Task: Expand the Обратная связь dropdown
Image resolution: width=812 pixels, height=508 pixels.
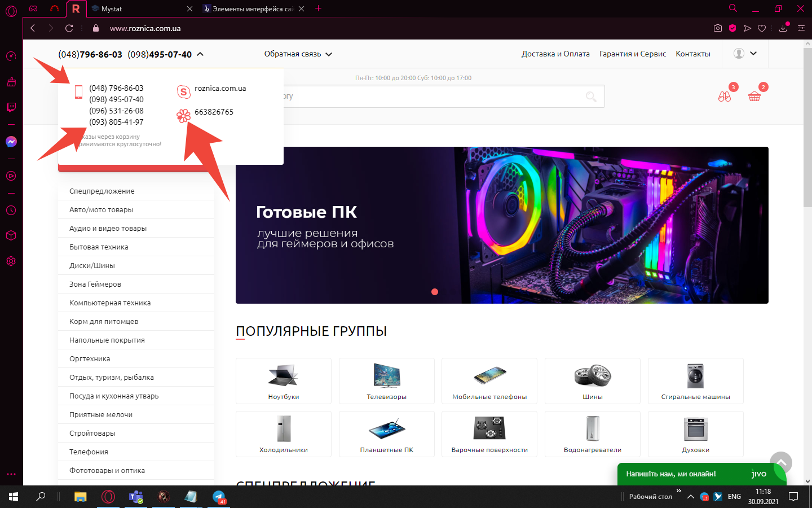Action: pyautogui.click(x=298, y=54)
